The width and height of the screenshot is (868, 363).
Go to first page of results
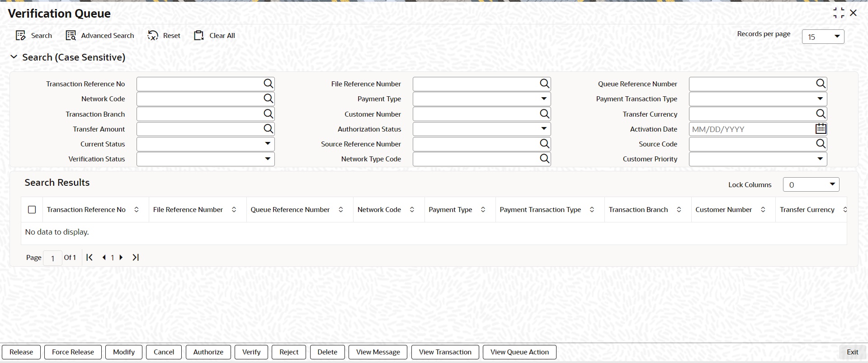(90, 257)
